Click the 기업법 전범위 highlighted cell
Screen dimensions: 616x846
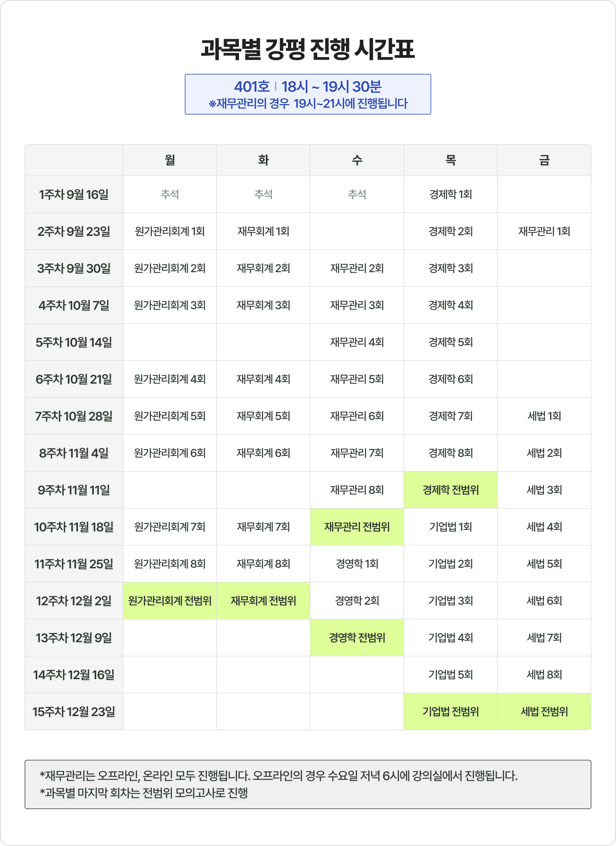pos(450,711)
